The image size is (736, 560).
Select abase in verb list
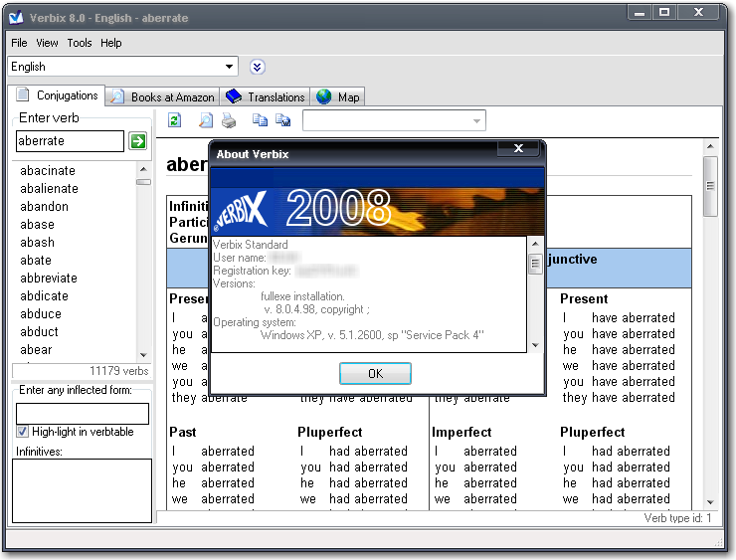point(37,224)
